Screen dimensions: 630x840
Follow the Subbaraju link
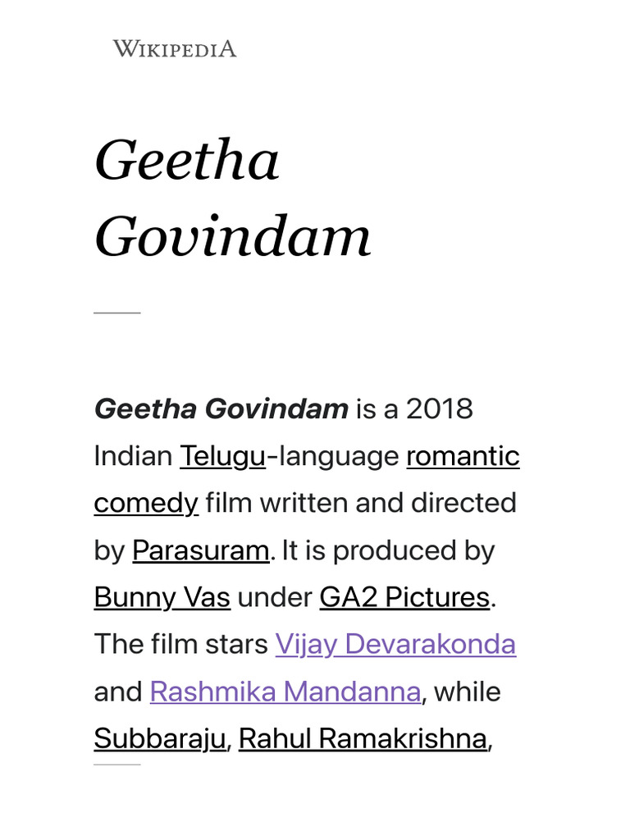(x=159, y=739)
